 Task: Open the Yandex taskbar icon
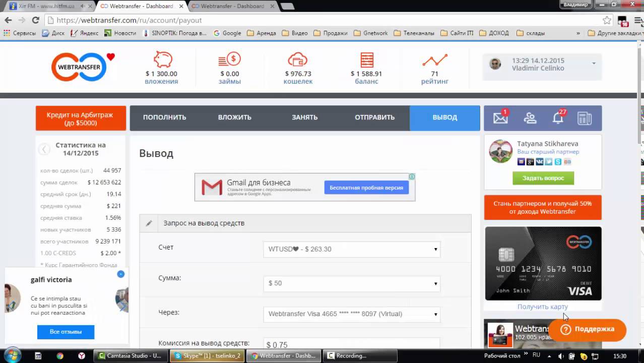pyautogui.click(x=81, y=355)
